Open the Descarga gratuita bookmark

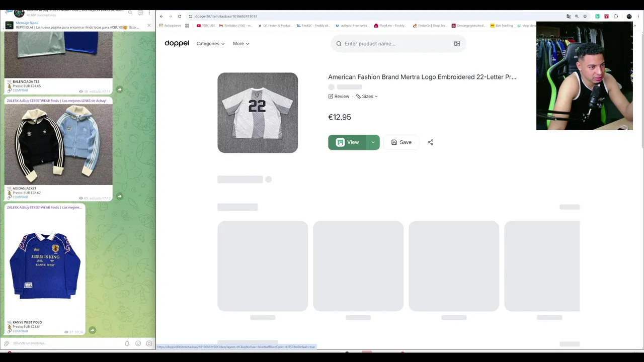(x=468, y=26)
